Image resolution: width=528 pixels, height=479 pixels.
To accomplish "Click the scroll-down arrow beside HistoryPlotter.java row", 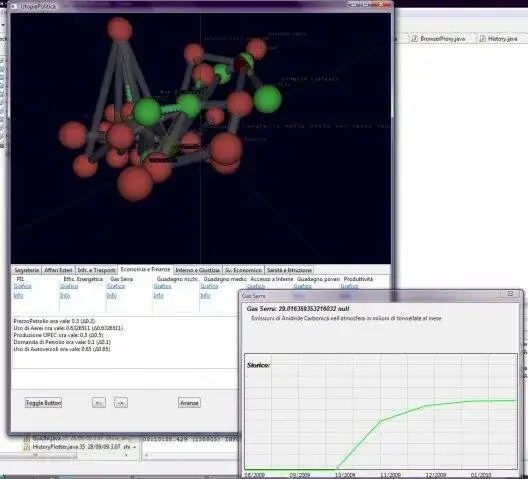I will [x=134, y=447].
